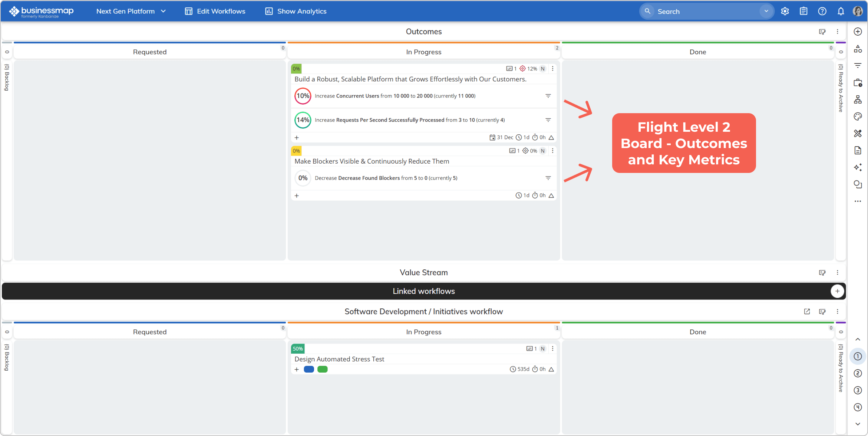Click the notifications bell icon
This screenshot has width=868, height=436.
tap(841, 11)
